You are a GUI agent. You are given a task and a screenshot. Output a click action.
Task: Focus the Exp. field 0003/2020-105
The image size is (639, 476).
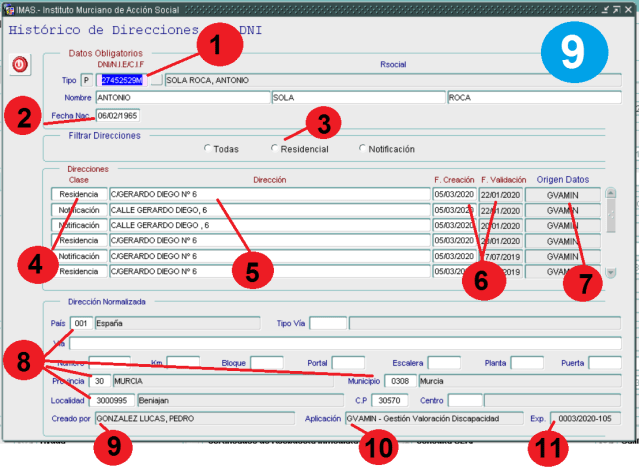[x=586, y=419]
